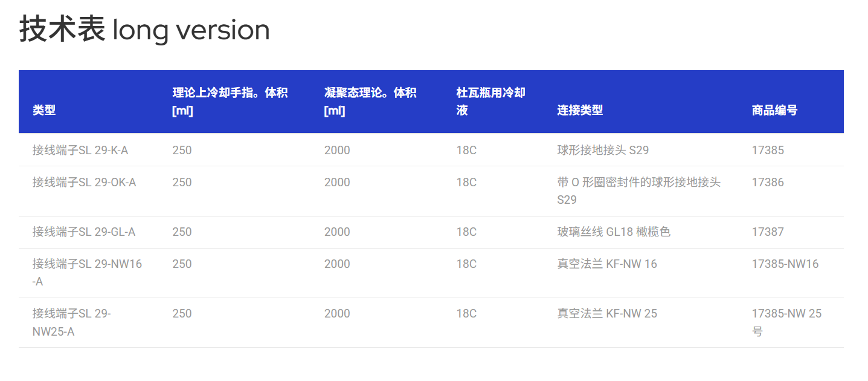
Task: Click the 理论上冷却手指。体积 [ml] column header
Action: (230, 102)
